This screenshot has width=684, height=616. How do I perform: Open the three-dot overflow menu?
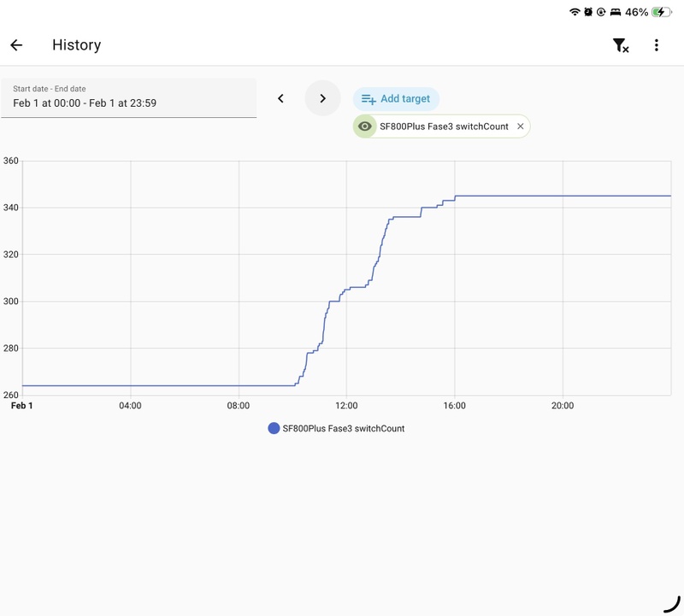point(657,45)
